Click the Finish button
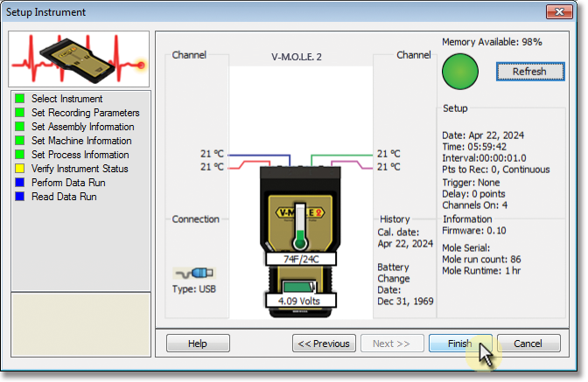The width and height of the screenshot is (588, 382). [x=460, y=343]
